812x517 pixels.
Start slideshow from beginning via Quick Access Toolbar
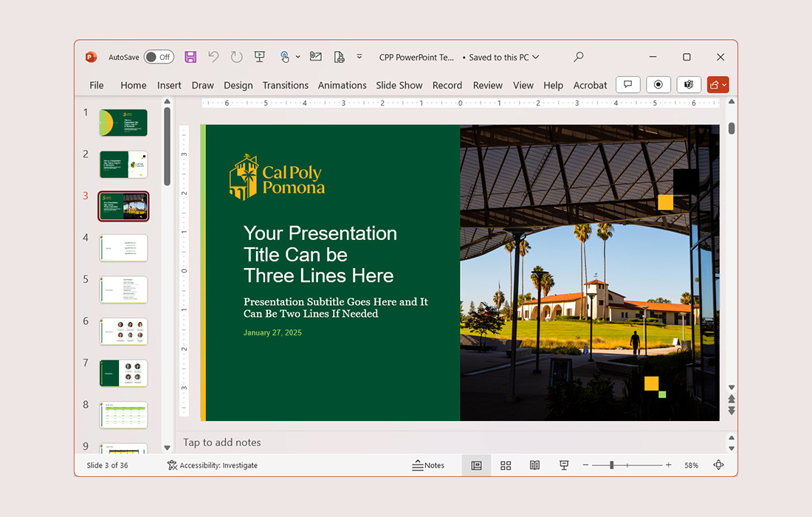tap(259, 56)
